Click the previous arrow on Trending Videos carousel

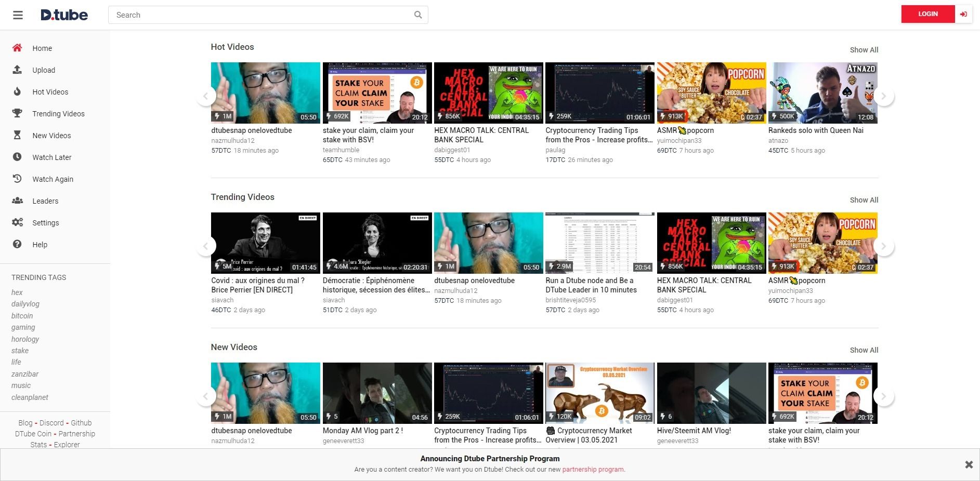pyautogui.click(x=206, y=246)
